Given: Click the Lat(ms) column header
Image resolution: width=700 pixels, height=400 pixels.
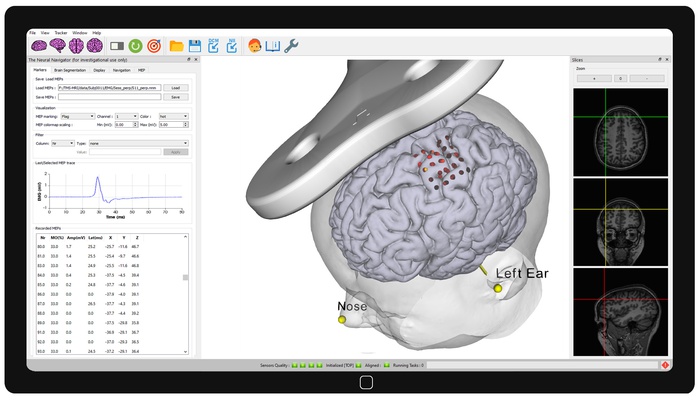Looking at the screenshot, I should point(96,238).
